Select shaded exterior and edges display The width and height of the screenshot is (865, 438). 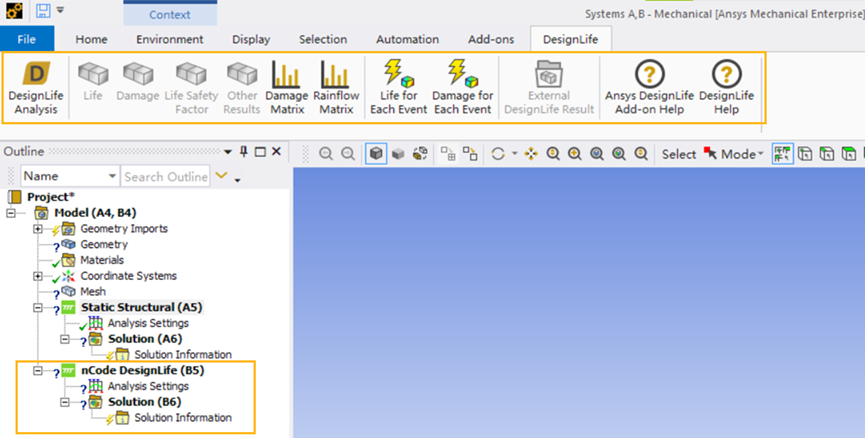[x=376, y=154]
